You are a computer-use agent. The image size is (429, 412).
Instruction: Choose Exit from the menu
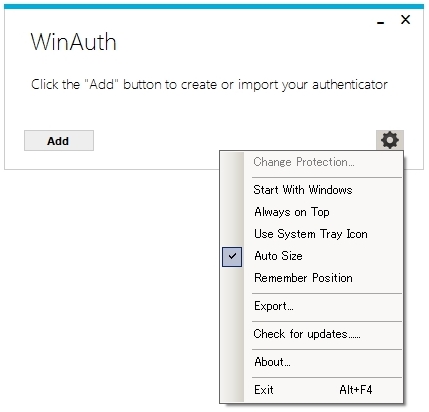click(311, 390)
